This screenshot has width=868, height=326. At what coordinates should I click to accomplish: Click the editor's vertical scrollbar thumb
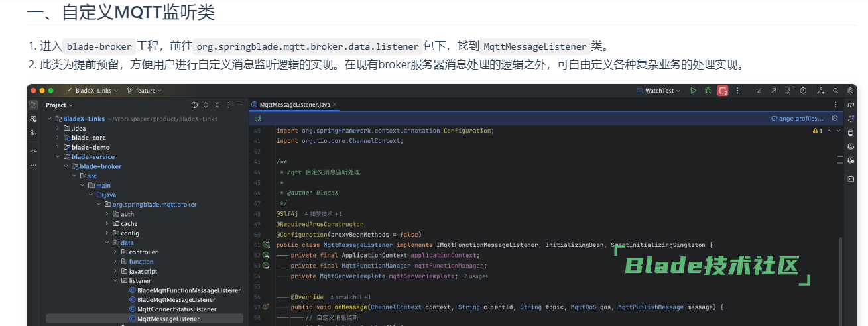pyautogui.click(x=840, y=281)
